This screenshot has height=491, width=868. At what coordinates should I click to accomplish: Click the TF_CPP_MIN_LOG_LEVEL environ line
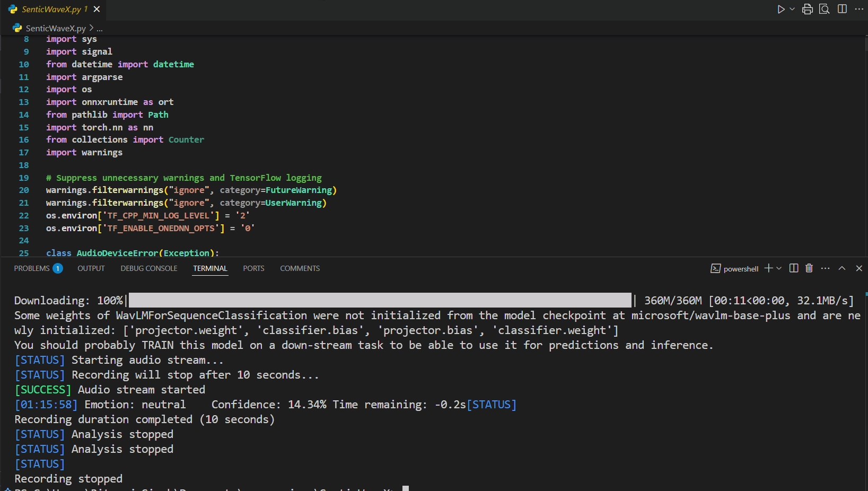[x=148, y=215]
